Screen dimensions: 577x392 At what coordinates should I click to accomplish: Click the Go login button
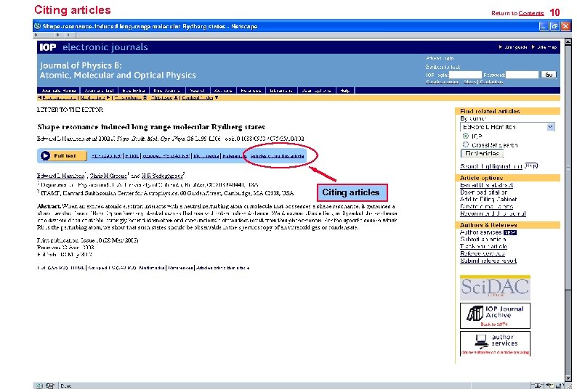[549, 75]
